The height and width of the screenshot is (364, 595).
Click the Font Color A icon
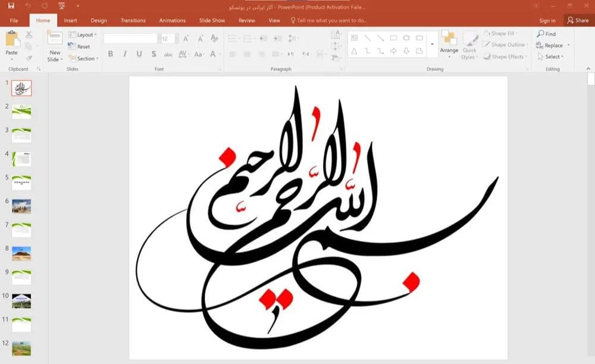point(213,54)
